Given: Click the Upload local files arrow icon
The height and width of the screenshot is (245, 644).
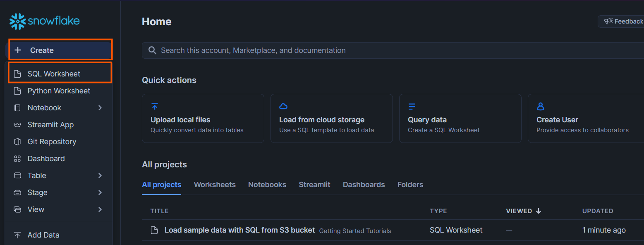Looking at the screenshot, I should (x=155, y=107).
